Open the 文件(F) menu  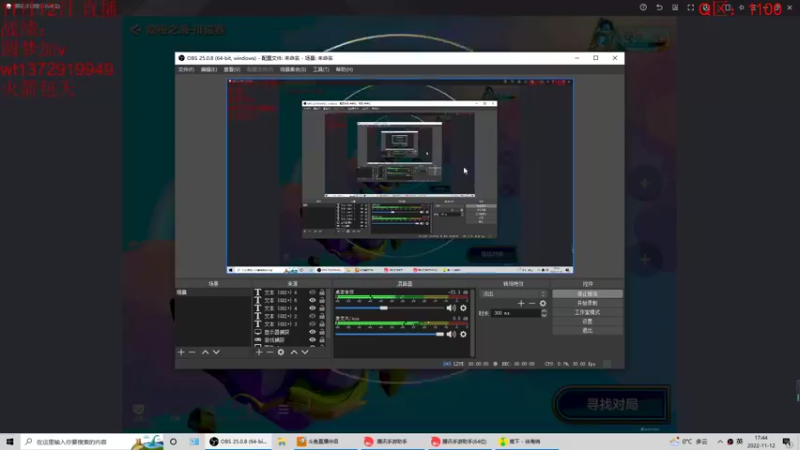coord(186,69)
